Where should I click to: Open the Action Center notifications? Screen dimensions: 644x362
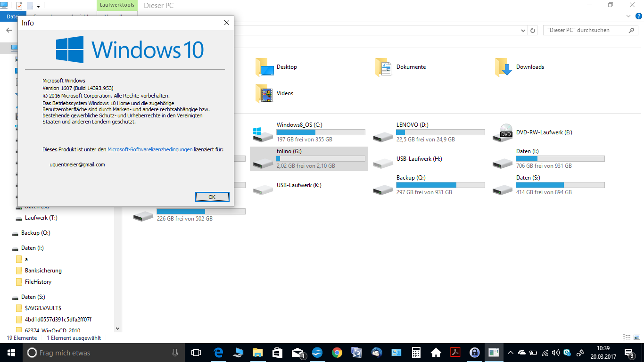629,353
